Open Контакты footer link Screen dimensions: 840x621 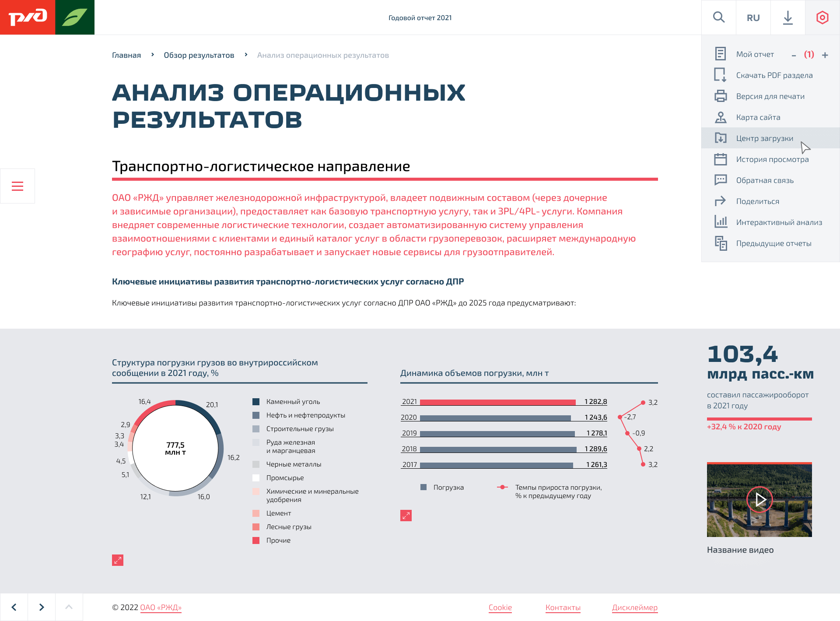[x=563, y=607]
